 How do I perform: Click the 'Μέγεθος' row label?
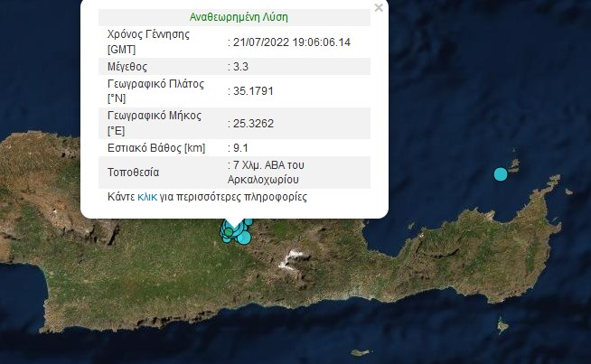click(127, 66)
